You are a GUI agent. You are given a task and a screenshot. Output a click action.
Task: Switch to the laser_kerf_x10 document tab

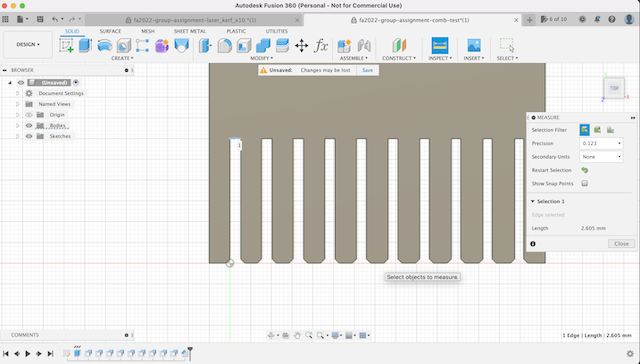pos(195,20)
